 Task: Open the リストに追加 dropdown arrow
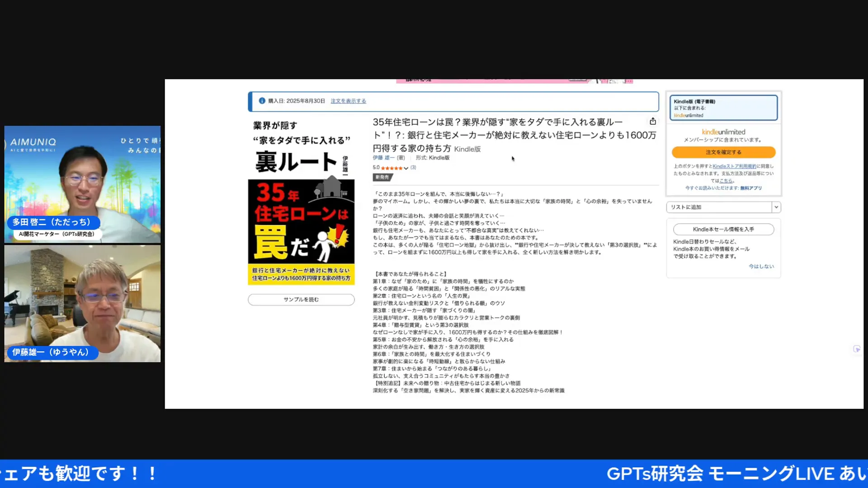point(776,207)
